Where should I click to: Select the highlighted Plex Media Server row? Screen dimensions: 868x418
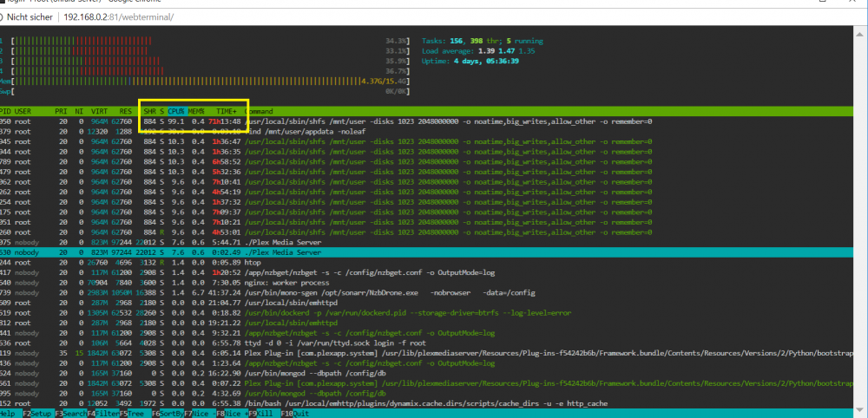point(434,252)
